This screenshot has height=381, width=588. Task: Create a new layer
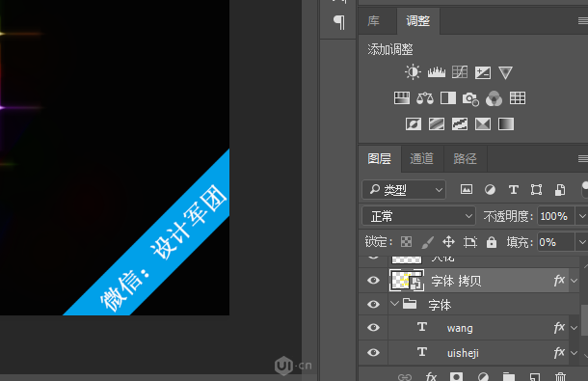pyautogui.click(x=535, y=376)
